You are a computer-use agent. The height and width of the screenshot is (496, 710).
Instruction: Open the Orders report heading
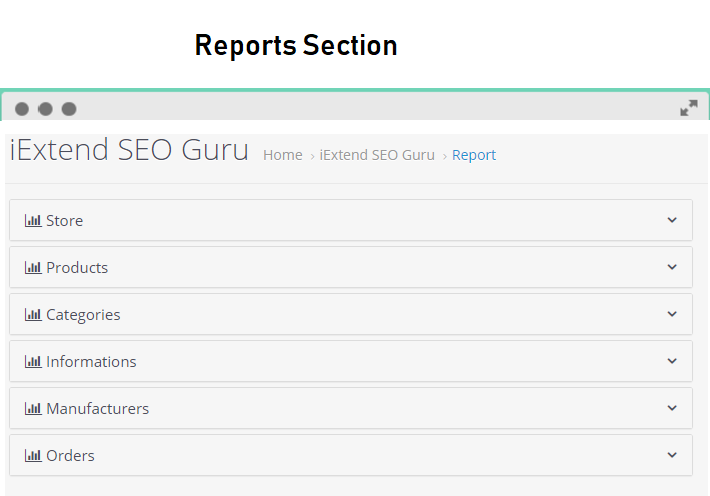[70, 455]
